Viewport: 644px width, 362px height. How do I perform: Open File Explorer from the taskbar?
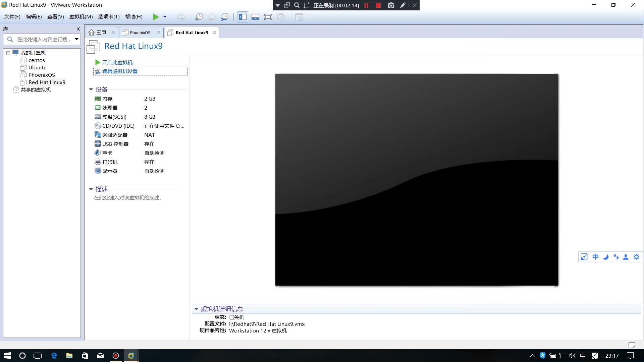69,356
